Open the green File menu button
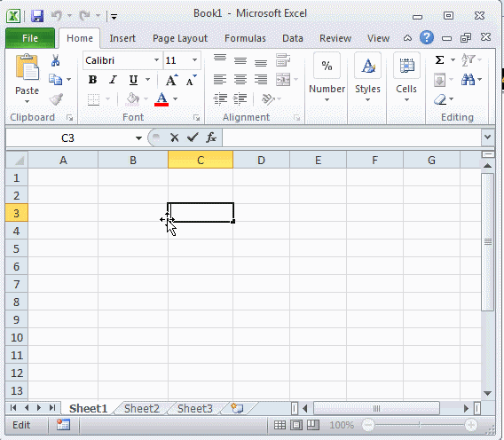The image size is (504, 440). point(30,38)
